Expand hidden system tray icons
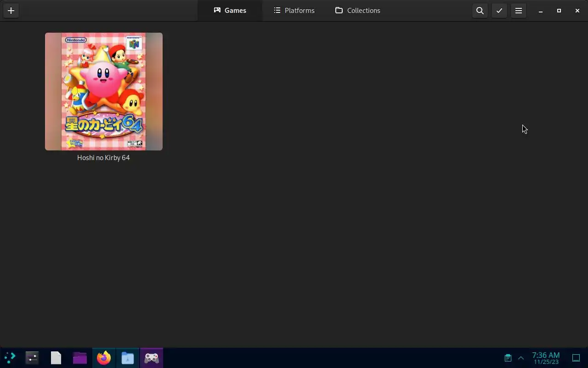This screenshot has height=368, width=588. tap(521, 358)
